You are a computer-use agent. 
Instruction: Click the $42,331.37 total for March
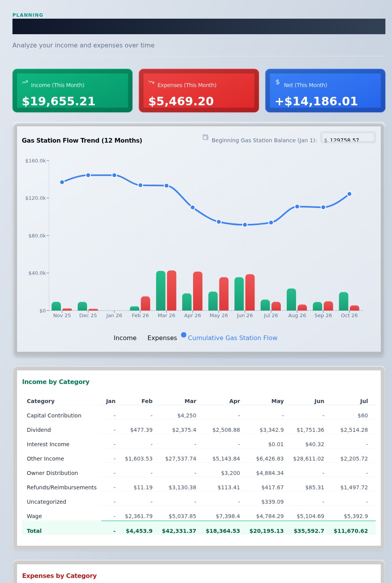point(179,531)
